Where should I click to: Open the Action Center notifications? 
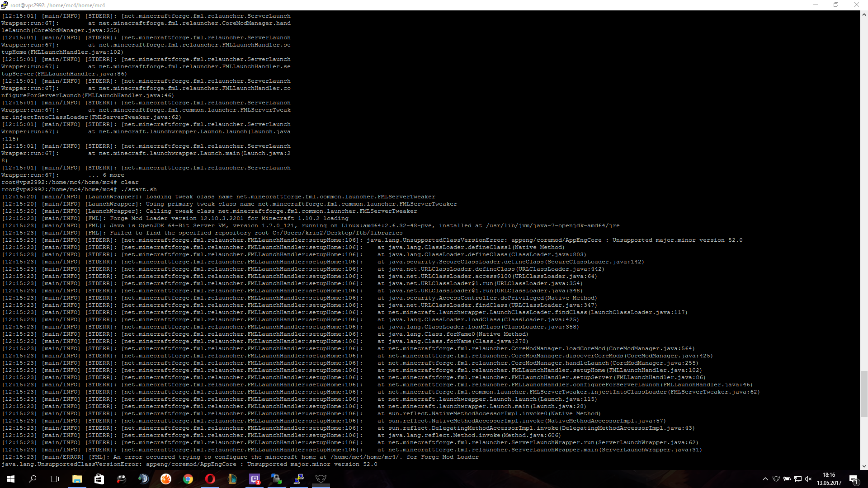click(854, 479)
